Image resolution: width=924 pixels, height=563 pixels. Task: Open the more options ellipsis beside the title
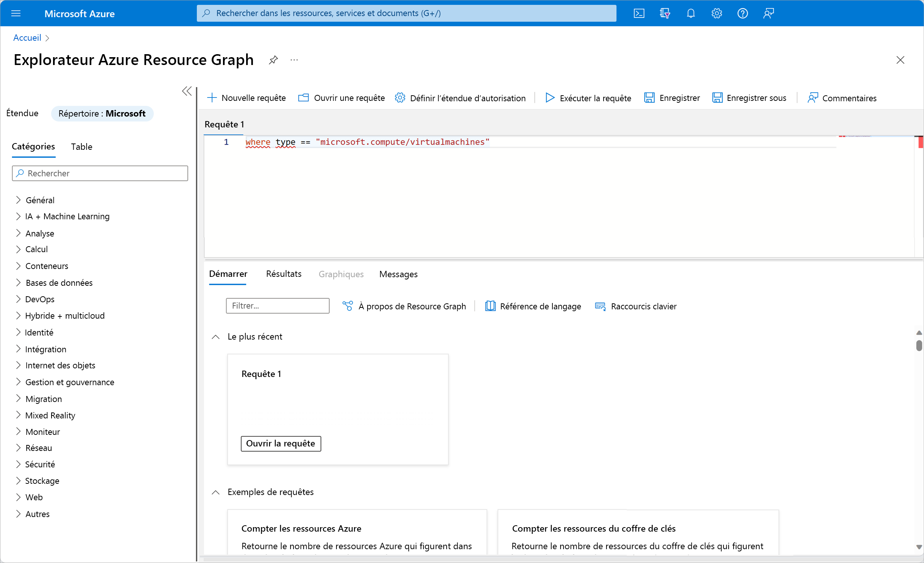(294, 60)
